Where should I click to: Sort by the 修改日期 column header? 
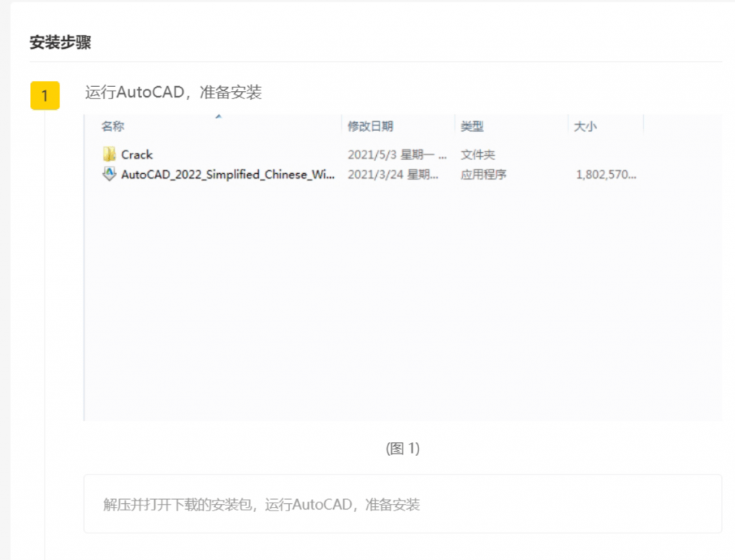point(370,126)
